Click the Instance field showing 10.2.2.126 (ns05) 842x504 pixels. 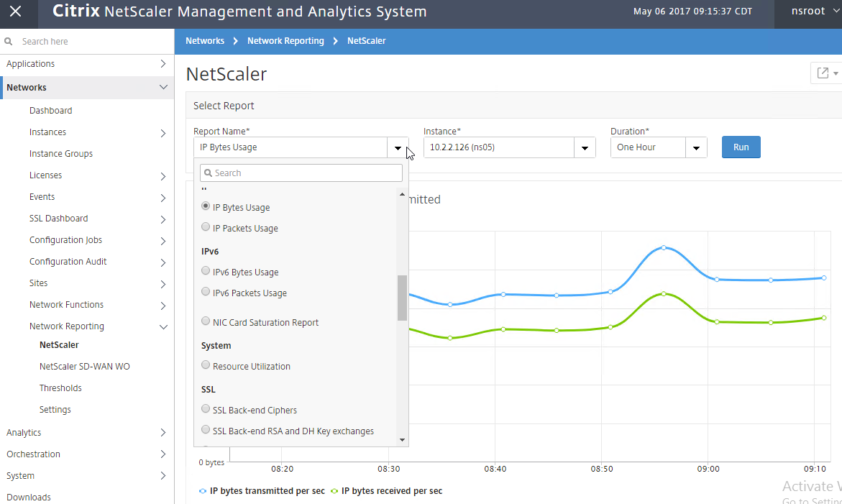[499, 147]
